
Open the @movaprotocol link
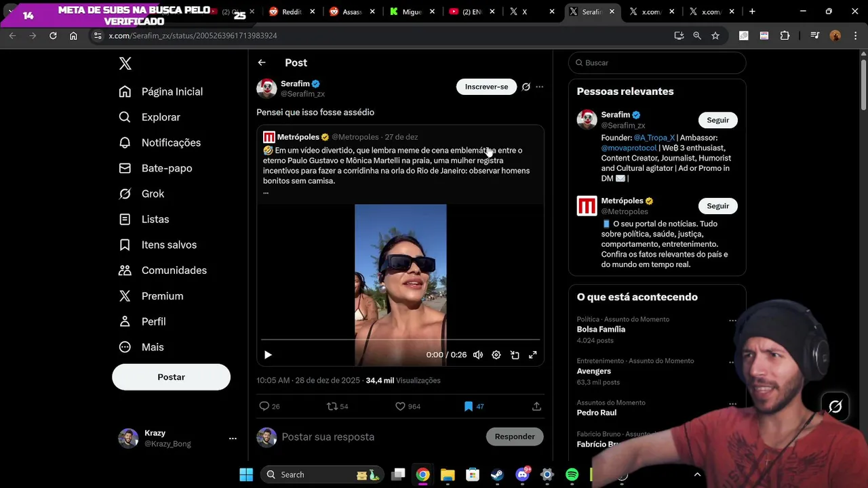pos(629,148)
